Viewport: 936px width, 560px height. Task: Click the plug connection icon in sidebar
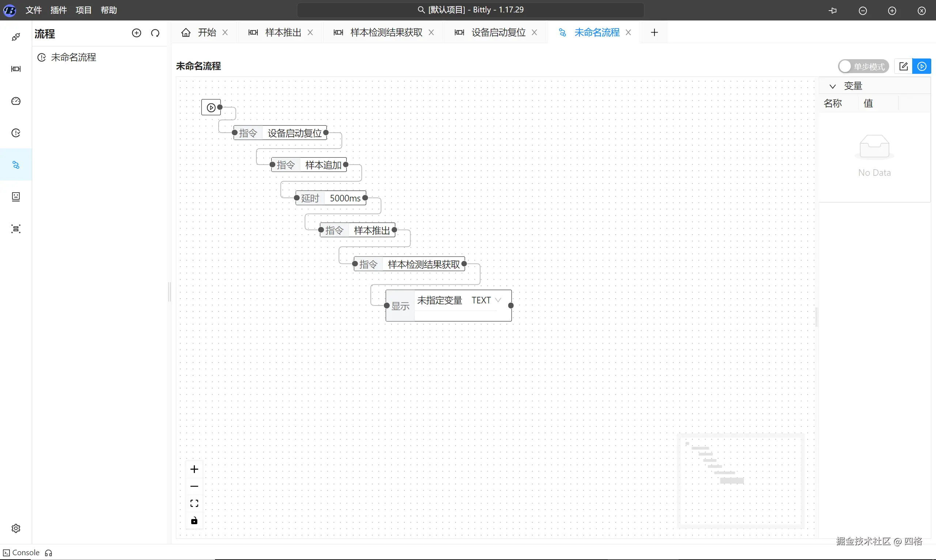16,37
